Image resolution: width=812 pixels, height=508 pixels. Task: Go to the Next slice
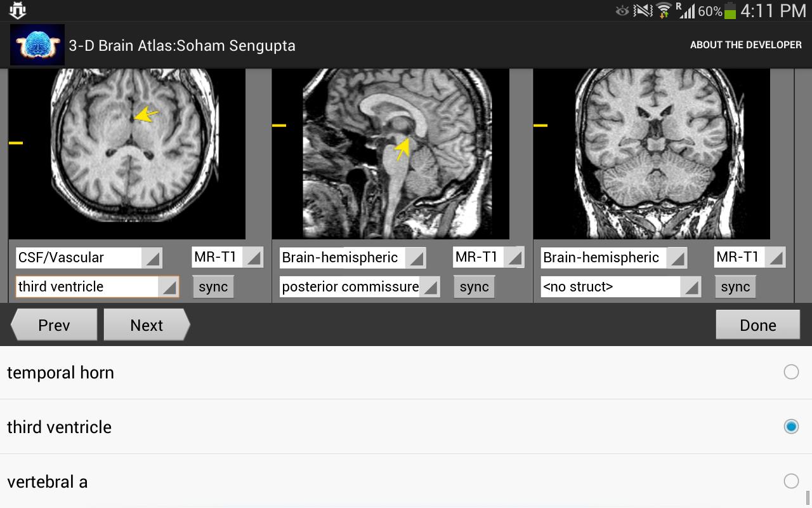(x=147, y=325)
